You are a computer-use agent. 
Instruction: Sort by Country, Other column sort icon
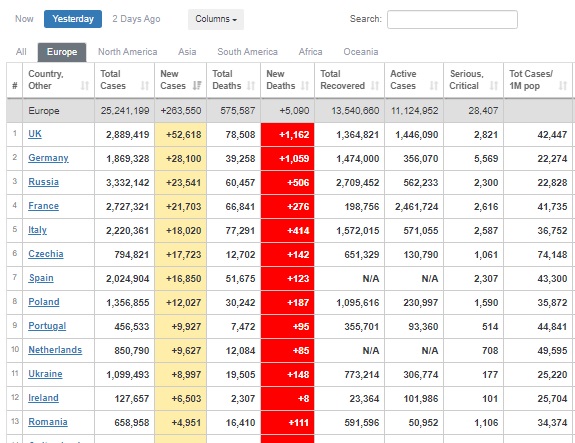pos(85,86)
